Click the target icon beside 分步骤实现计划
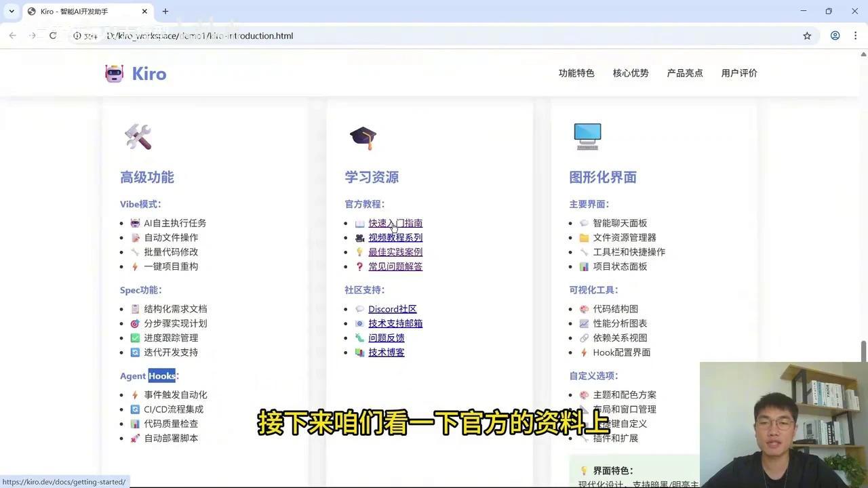This screenshot has height=488, width=868. click(x=135, y=323)
